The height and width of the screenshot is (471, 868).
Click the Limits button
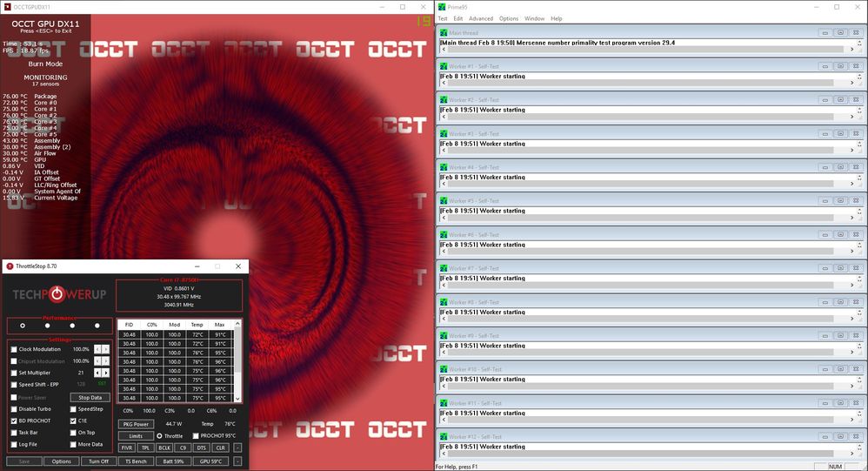(x=137, y=436)
